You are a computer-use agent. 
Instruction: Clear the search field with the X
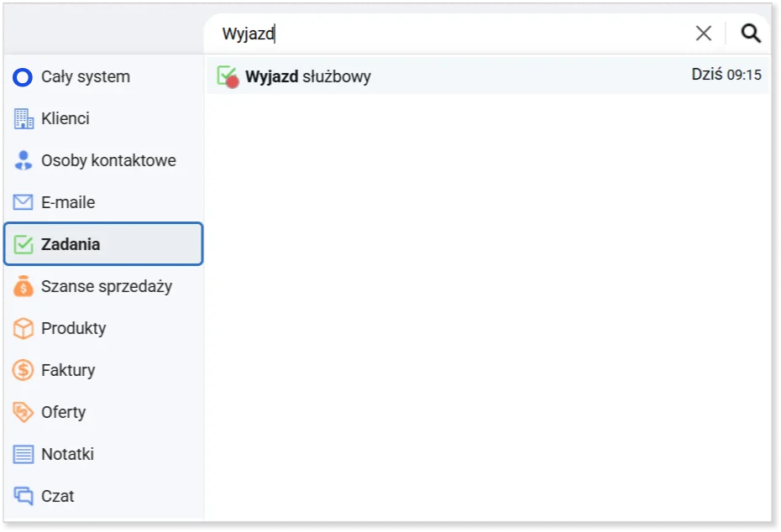point(704,34)
